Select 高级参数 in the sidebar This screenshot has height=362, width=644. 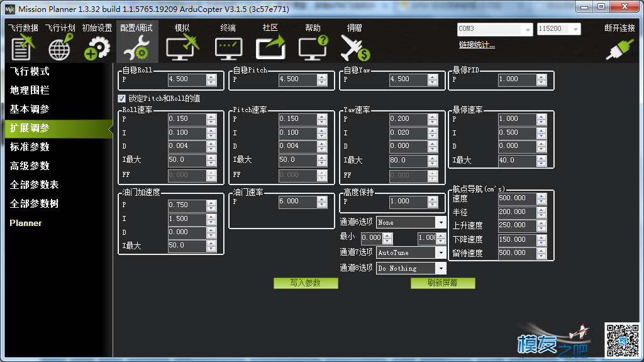tap(30, 166)
